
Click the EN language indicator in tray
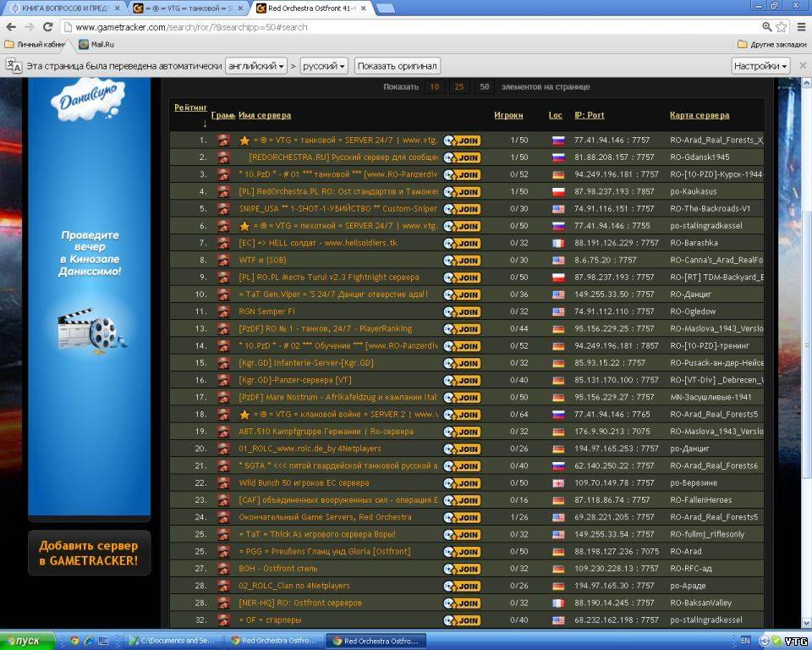pos(745,640)
